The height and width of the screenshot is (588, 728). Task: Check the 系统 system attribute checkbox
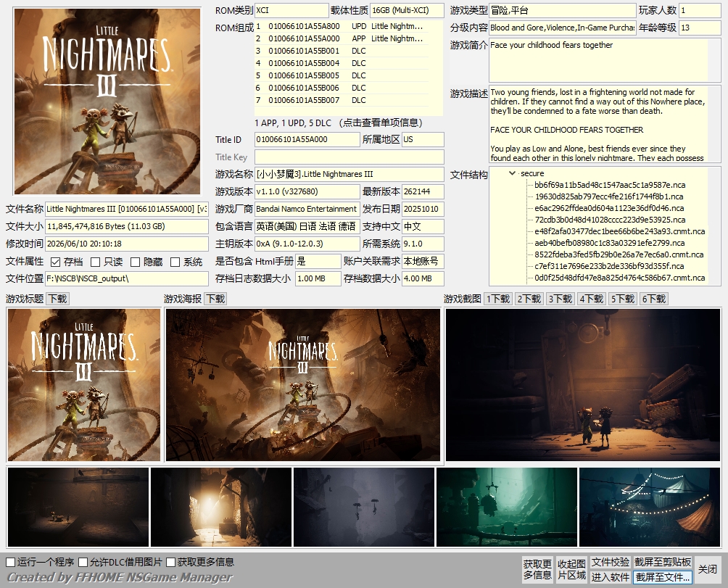(x=175, y=262)
